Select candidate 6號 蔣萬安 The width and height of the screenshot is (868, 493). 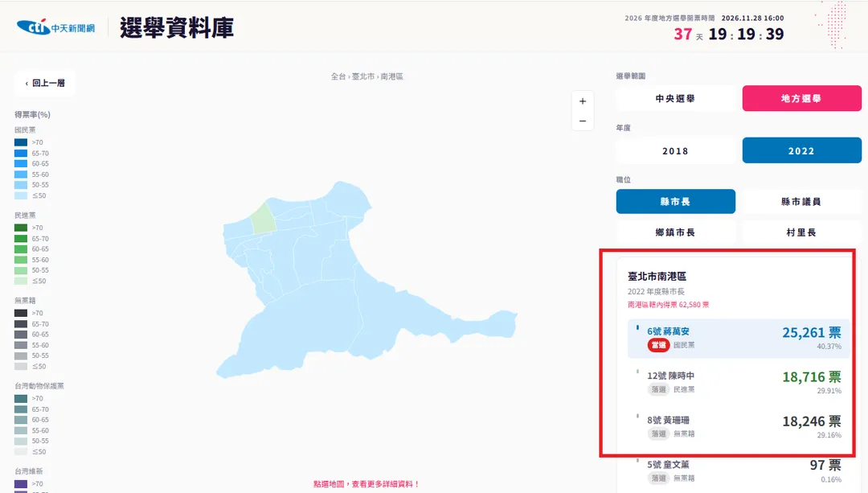pos(739,338)
